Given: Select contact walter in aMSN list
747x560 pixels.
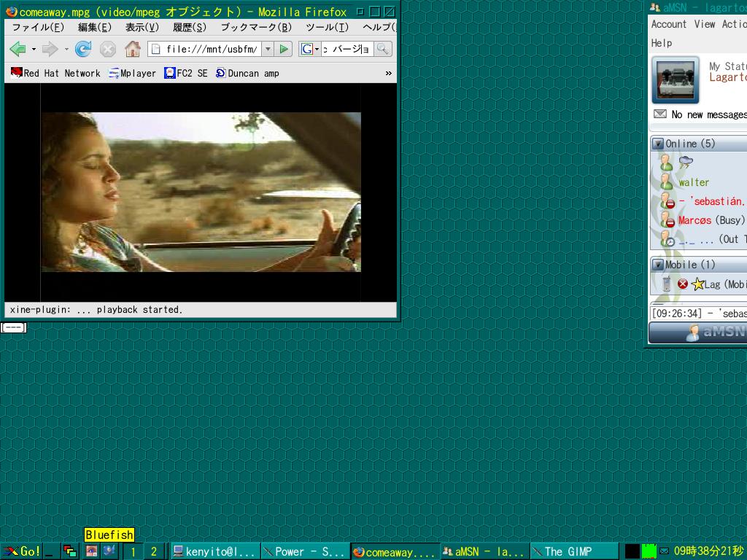Looking at the screenshot, I should pyautogui.click(x=693, y=182).
